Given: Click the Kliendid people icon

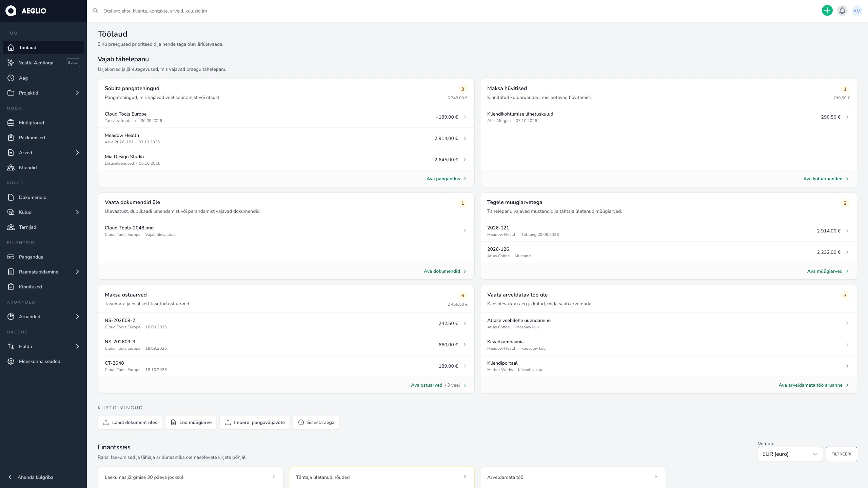Looking at the screenshot, I should coord(11,167).
